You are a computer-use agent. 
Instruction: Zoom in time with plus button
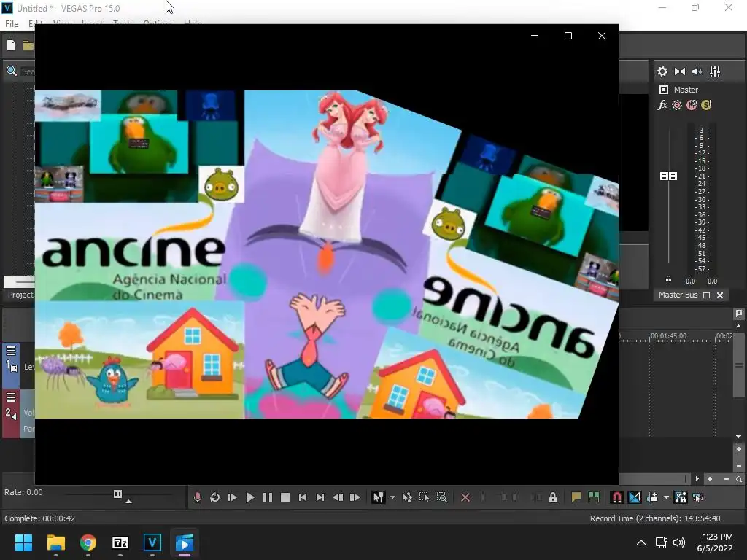710,479
